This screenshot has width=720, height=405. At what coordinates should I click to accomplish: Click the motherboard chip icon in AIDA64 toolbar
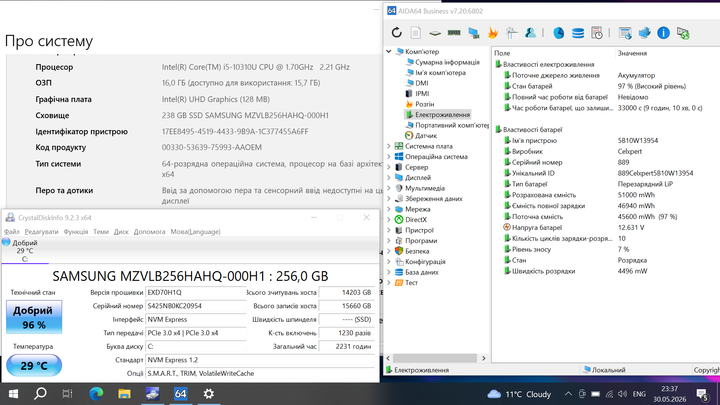[435, 33]
